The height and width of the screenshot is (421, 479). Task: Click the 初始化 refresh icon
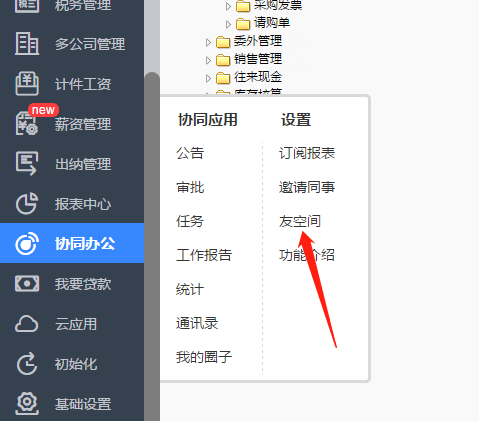[27, 364]
